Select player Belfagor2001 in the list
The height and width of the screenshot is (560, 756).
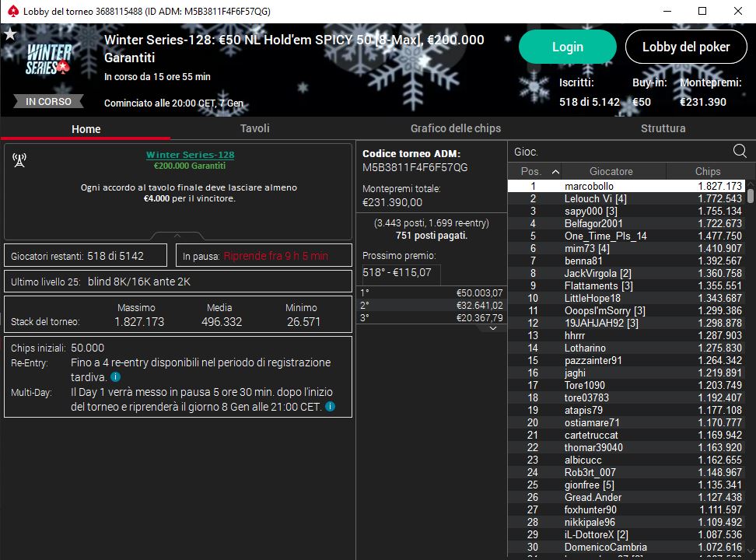coord(593,224)
